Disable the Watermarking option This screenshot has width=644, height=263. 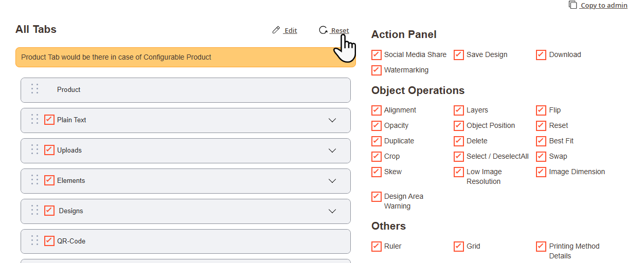377,70
